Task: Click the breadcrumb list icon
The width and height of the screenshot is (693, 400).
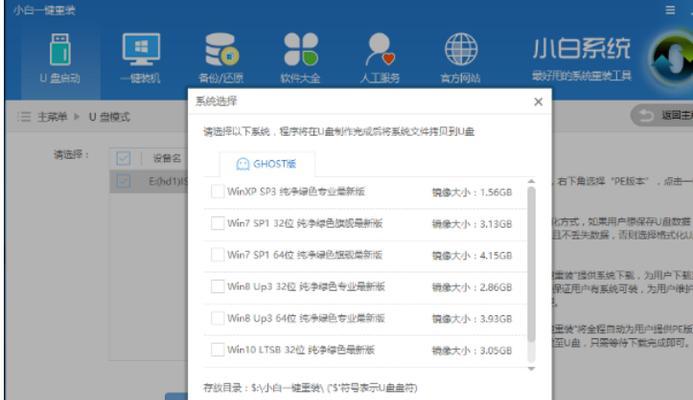Action: [x=24, y=117]
